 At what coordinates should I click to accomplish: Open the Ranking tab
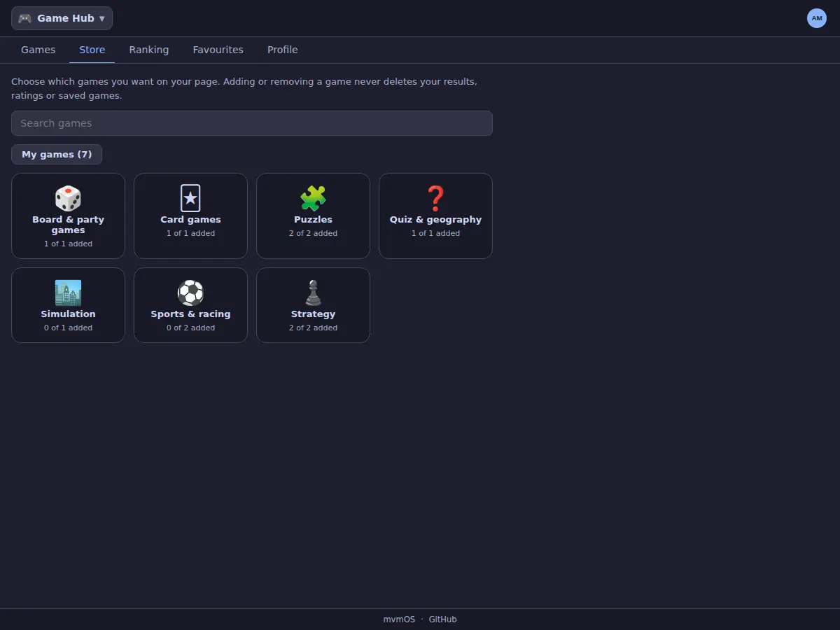(149, 50)
